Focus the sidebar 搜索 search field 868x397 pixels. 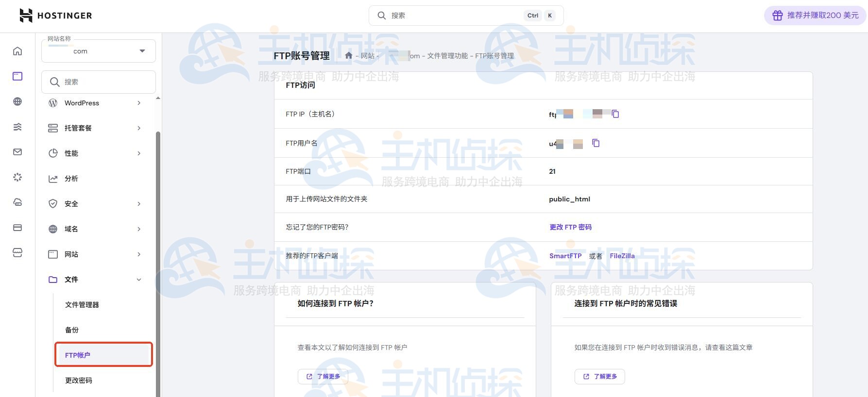pos(99,82)
